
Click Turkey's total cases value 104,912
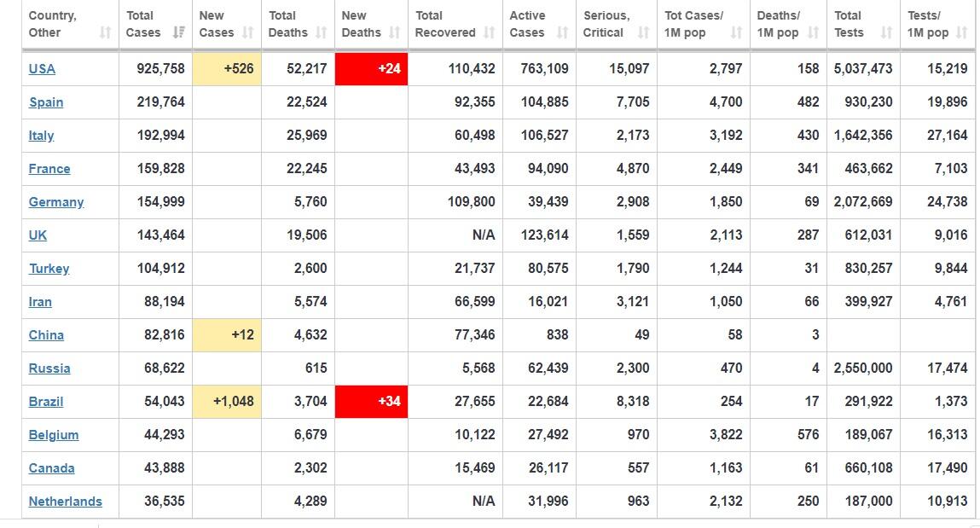point(160,269)
